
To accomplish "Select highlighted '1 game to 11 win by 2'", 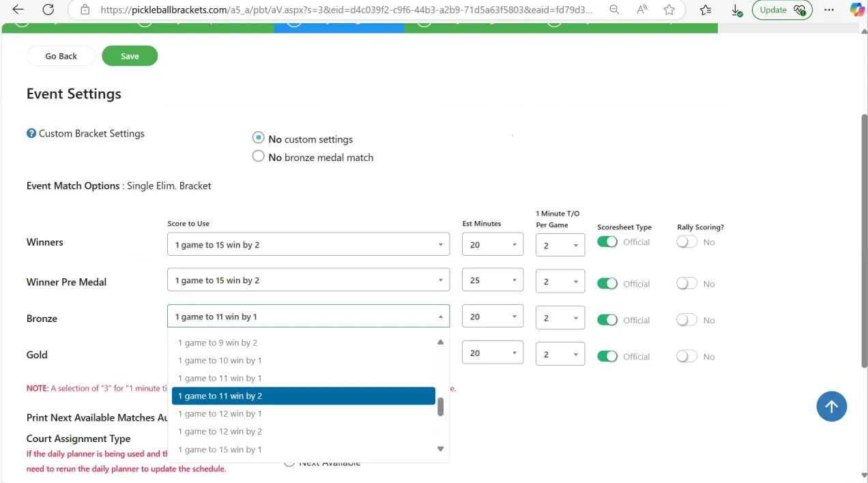I will click(303, 396).
